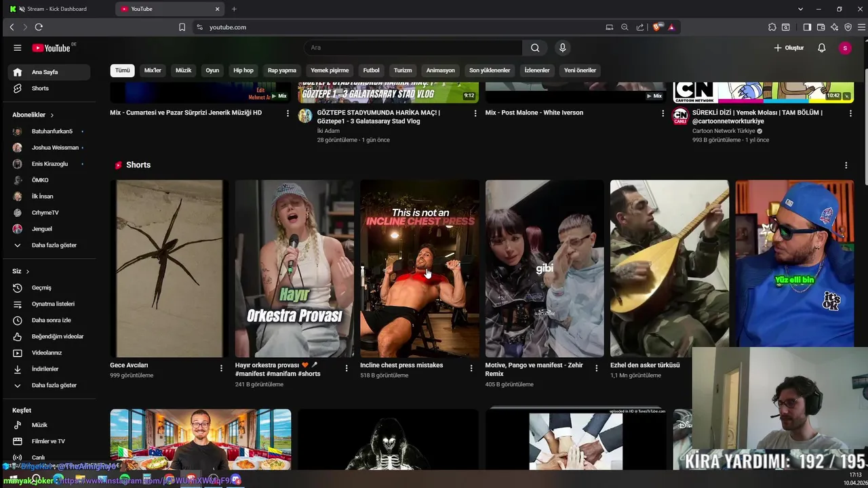Play the Orkestra Provası short thumbnail
The width and height of the screenshot is (868, 488).
click(x=294, y=268)
